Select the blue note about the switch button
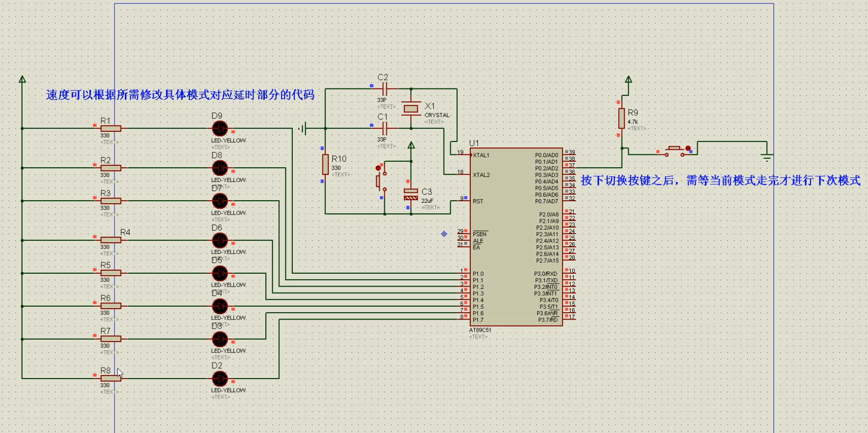The image size is (868, 433). point(721,180)
